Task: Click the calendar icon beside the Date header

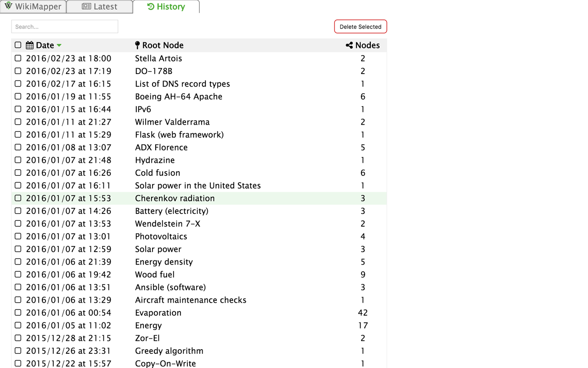Action: click(x=29, y=45)
